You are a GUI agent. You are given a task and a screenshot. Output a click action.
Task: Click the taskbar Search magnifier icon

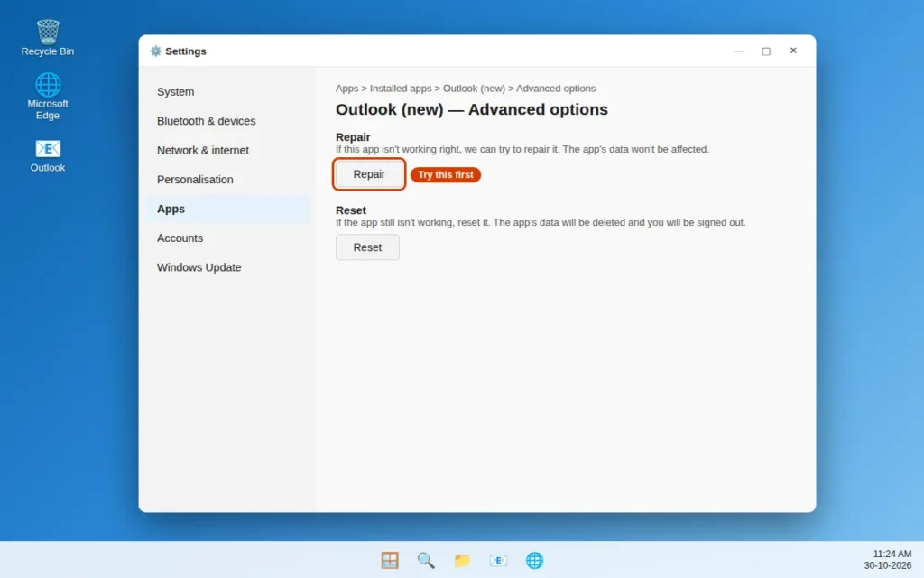pyautogui.click(x=426, y=560)
